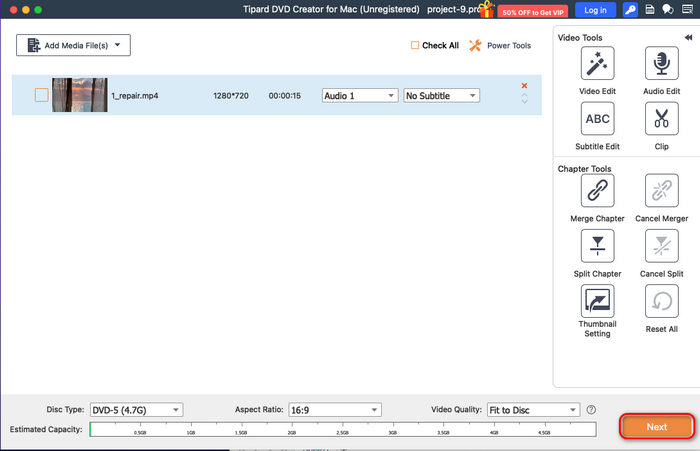Expand the No Subtitle dropdown
The width and height of the screenshot is (700, 451).
pos(442,96)
